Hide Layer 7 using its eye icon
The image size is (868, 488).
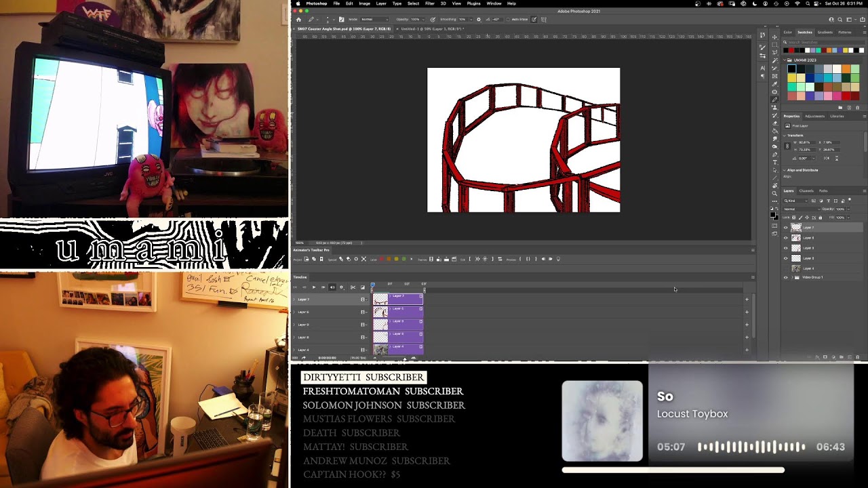coord(785,228)
